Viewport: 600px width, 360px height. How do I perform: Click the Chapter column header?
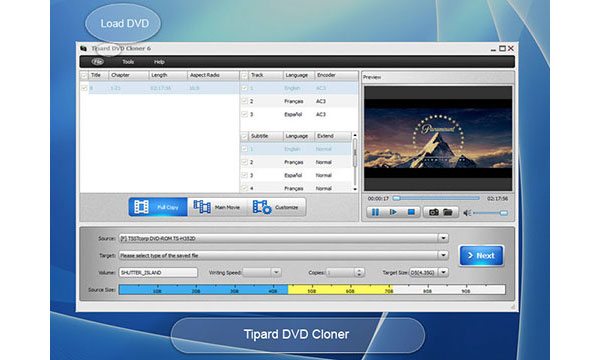pos(129,75)
